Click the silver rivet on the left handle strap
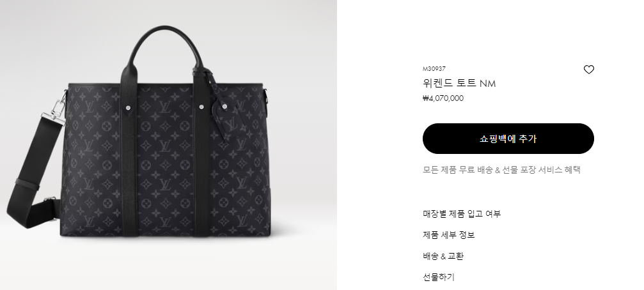Image resolution: width=644 pixels, height=290 pixels. tap(129, 107)
